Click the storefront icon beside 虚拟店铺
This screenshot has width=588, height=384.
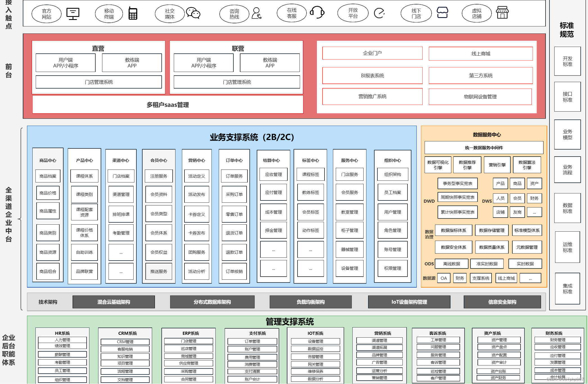(502, 13)
